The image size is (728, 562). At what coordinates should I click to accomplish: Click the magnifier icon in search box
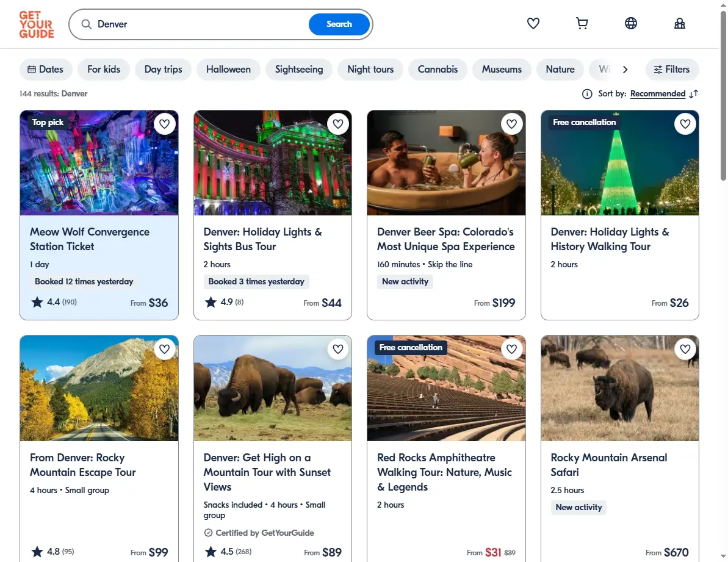[x=87, y=24]
